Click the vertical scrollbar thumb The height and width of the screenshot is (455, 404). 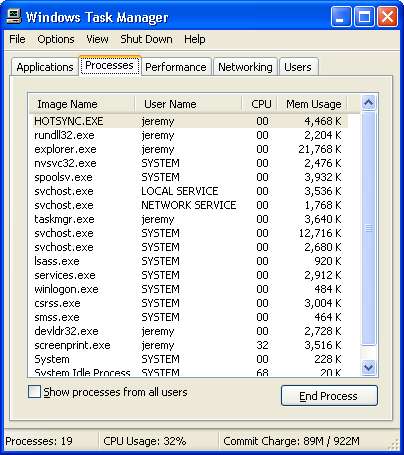click(x=369, y=229)
